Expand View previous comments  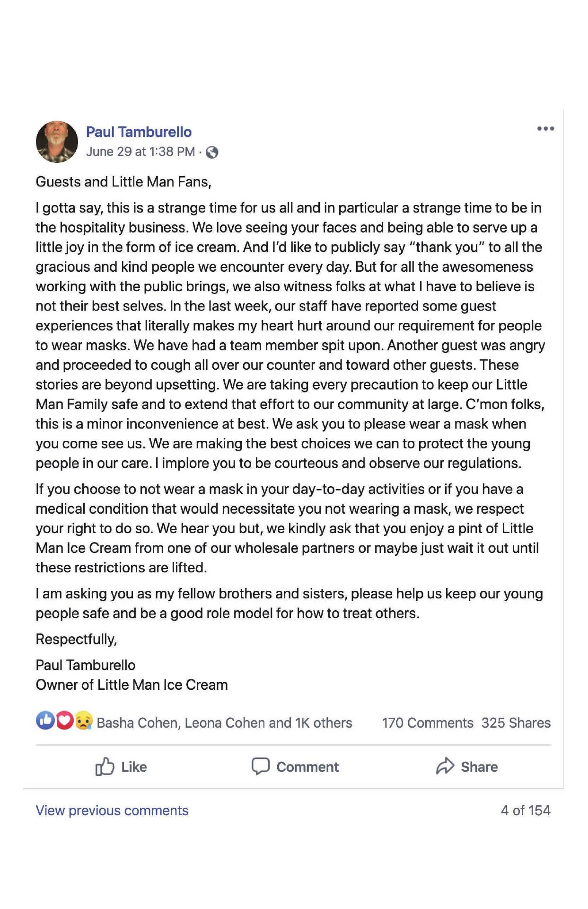click(x=112, y=811)
